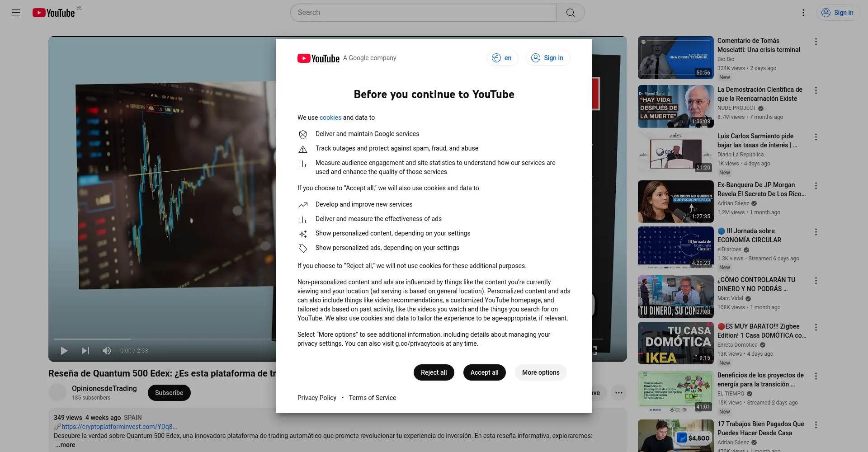The height and width of the screenshot is (452, 868).
Task: Click the Marc Vidal channel name
Action: pos(730,298)
